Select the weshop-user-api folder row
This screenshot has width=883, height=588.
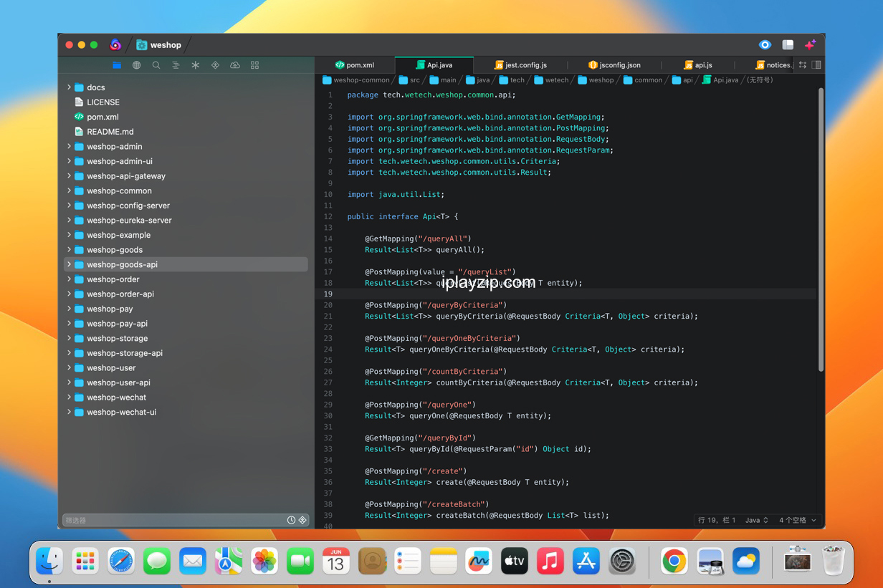click(186, 382)
